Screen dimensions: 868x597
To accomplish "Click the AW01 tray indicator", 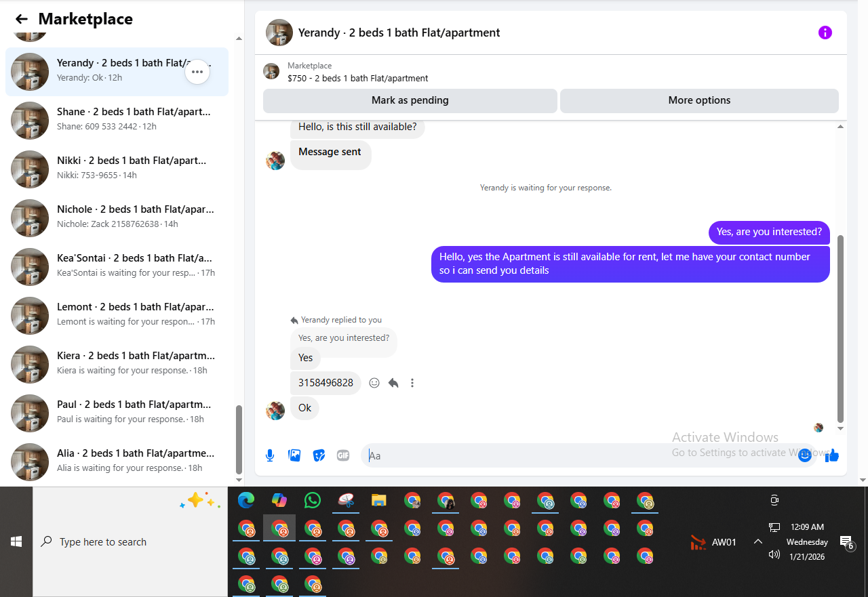I will click(x=713, y=542).
